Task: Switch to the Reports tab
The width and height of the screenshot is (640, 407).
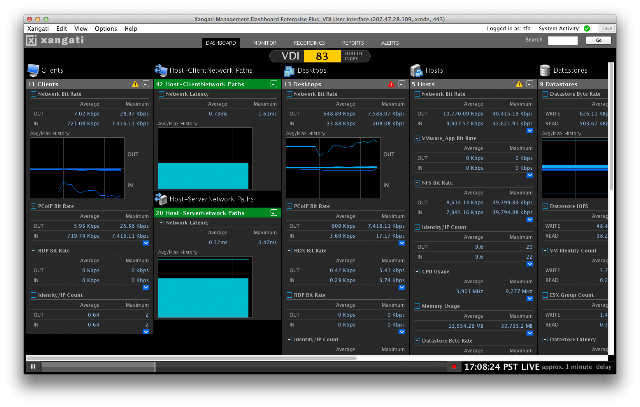Action: (x=353, y=43)
